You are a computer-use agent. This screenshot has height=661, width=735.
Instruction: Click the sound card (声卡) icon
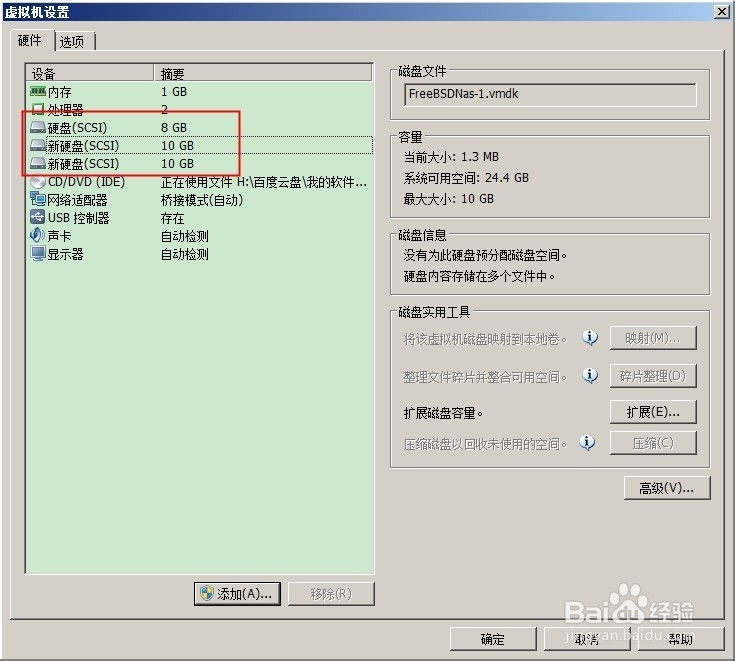coord(38,235)
